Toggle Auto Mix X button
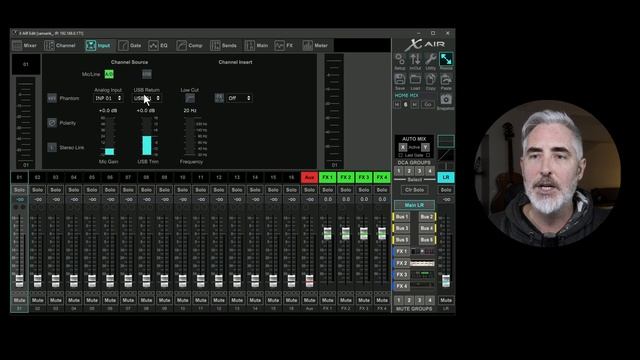The height and width of the screenshot is (360, 640). click(403, 147)
